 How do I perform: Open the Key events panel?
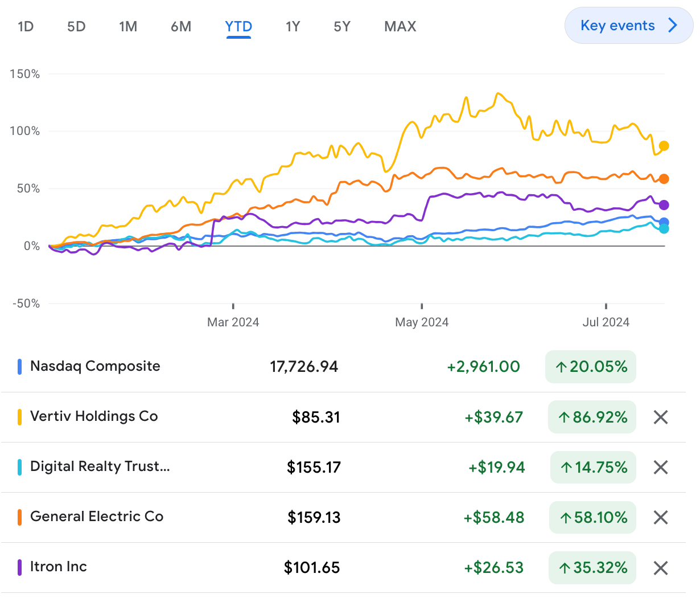pos(629,26)
